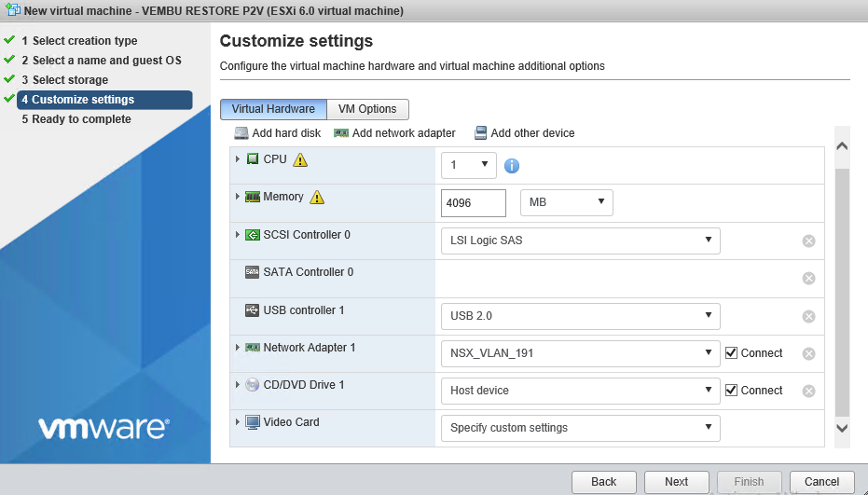The width and height of the screenshot is (868, 495).
Task: Click the Back button
Action: coord(603,482)
